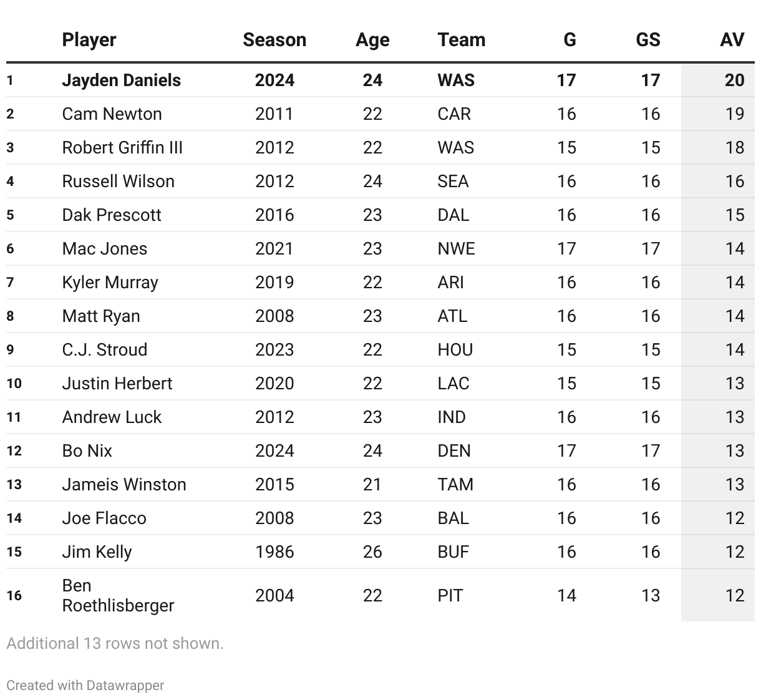Select the Age column header
This screenshot has width=761, height=700.
point(372,40)
